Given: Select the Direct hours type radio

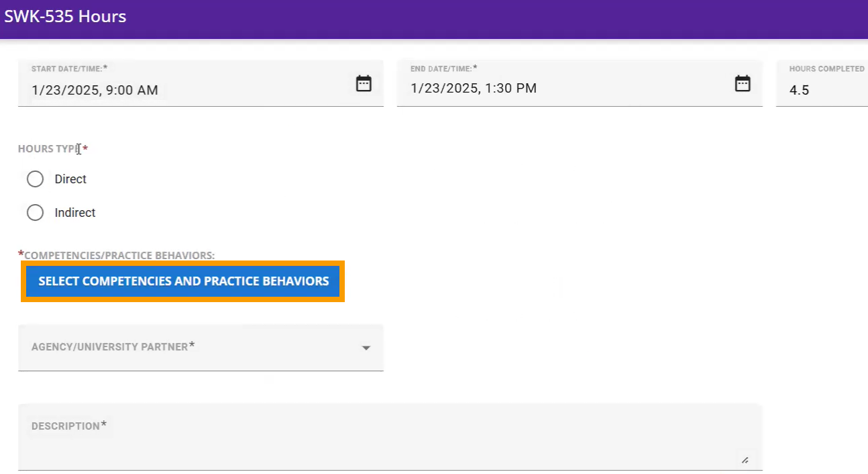Looking at the screenshot, I should (35, 179).
